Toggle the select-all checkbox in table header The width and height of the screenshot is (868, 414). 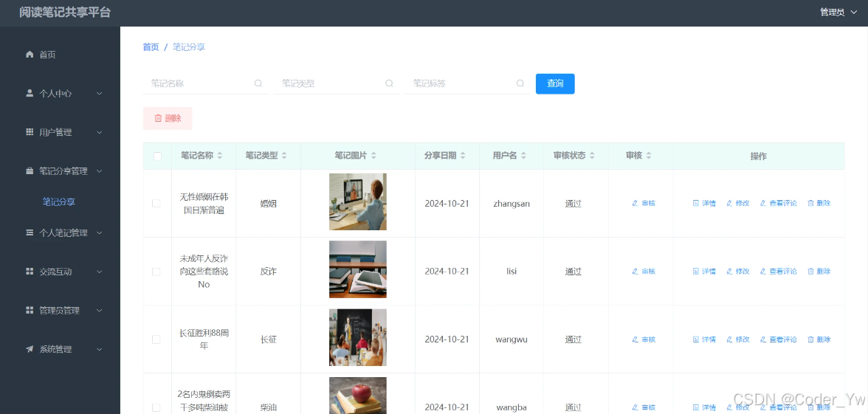[157, 156]
